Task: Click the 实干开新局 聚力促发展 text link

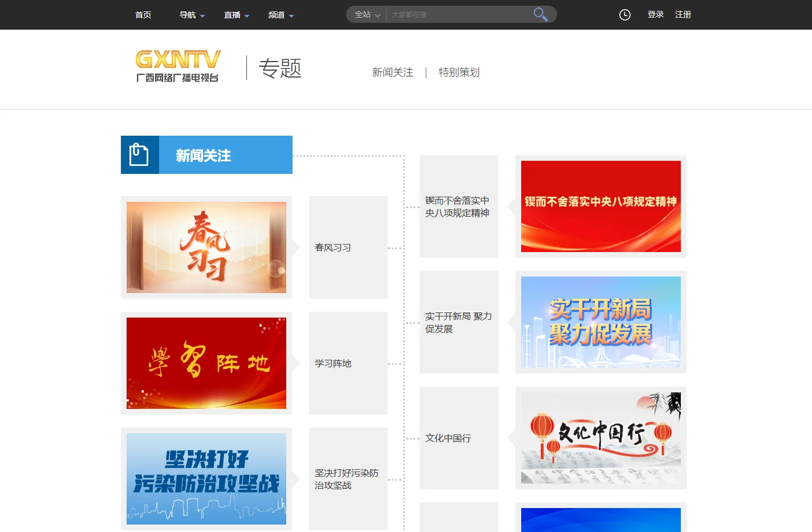Action: coord(458,322)
